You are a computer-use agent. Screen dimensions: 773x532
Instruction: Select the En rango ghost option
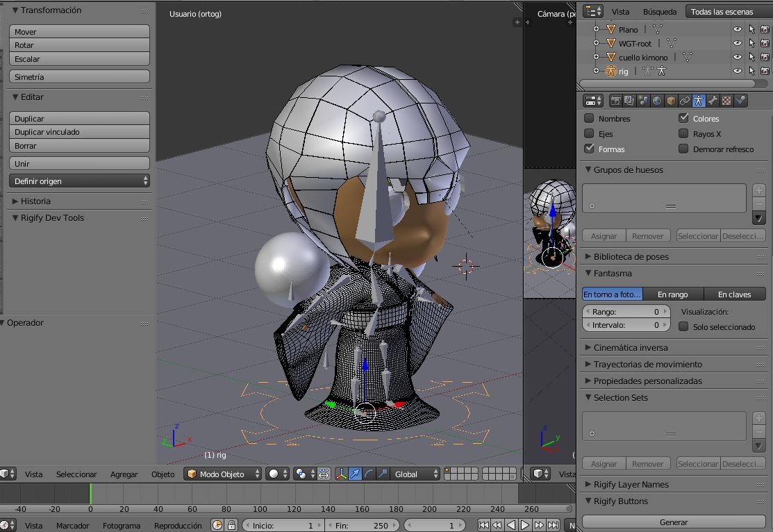672,294
